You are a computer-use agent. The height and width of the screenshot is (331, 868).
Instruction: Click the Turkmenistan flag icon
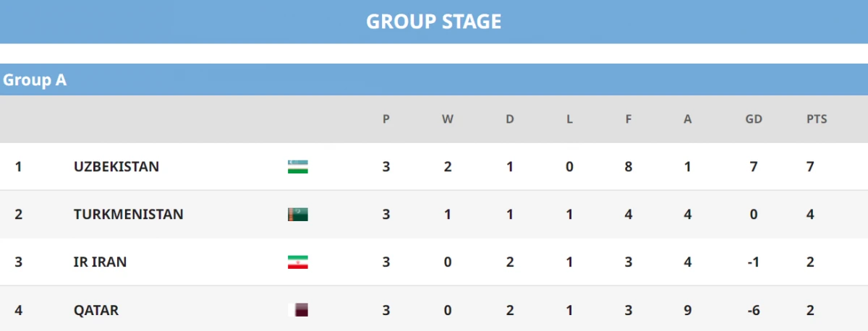point(297,215)
